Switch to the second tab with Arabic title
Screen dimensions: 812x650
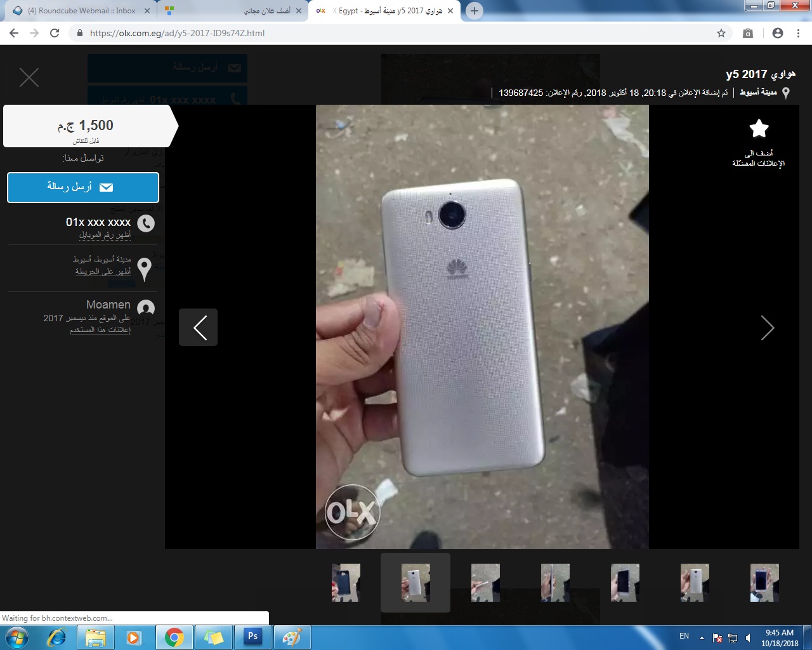point(232,11)
